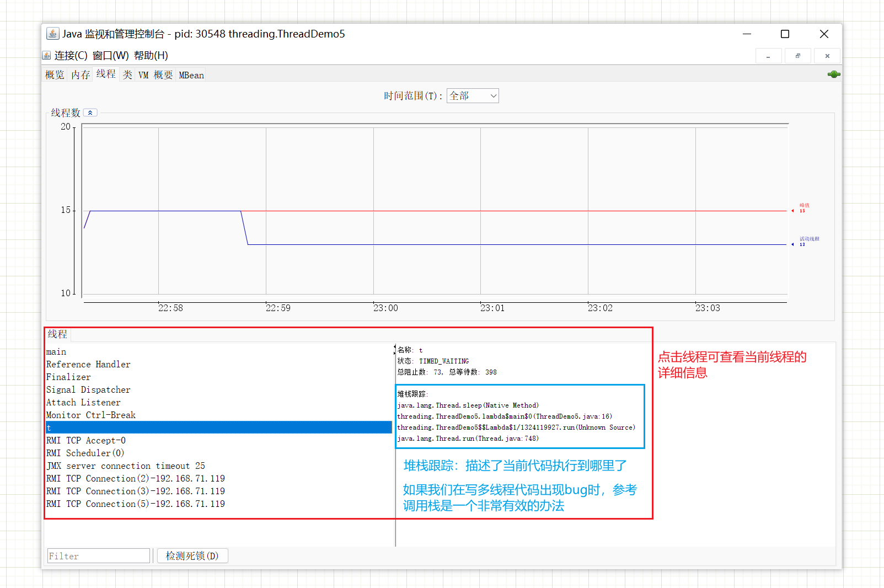Image resolution: width=884 pixels, height=588 pixels.
Task: Select the RMI Scheduler(0) thread
Action: coord(219,453)
